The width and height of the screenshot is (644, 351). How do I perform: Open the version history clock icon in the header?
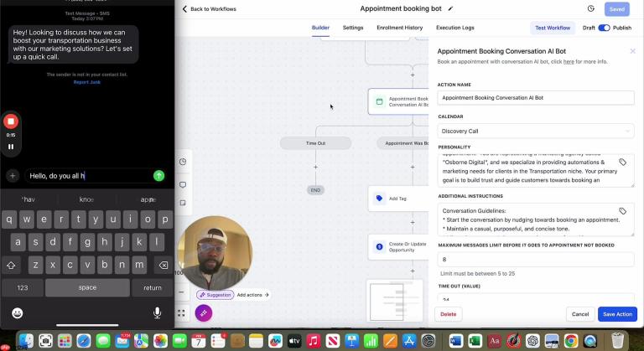coord(590,8)
